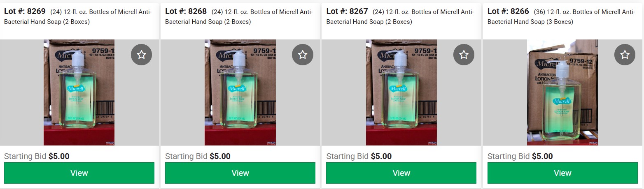This screenshot has height=189, width=644.
Task: Click the 'Lot #: 8269' heading
Action: click(x=25, y=11)
